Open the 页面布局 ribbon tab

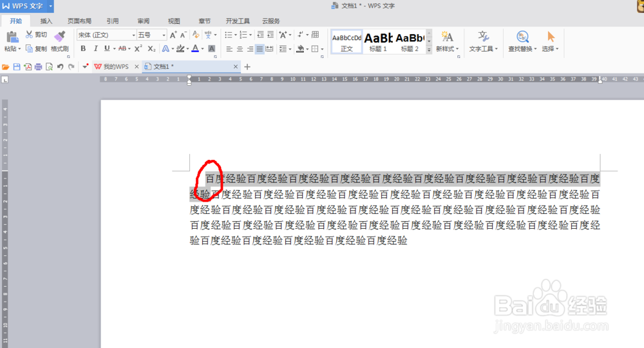pyautogui.click(x=79, y=21)
